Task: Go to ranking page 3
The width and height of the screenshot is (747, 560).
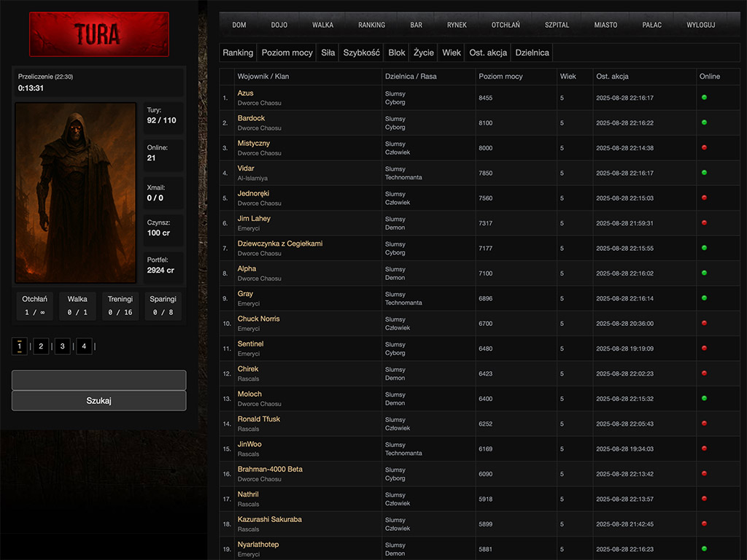Action: (63, 346)
